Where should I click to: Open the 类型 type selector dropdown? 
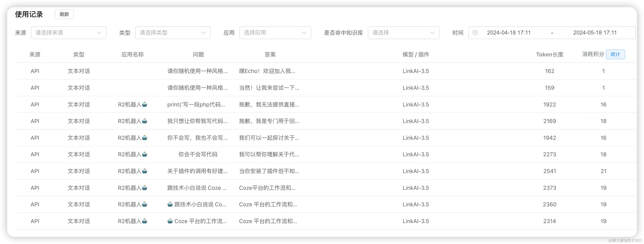(173, 33)
